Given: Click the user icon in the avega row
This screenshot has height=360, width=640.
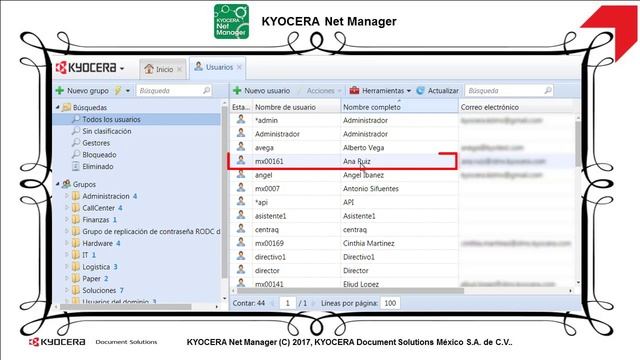Looking at the screenshot, I should coord(241,147).
